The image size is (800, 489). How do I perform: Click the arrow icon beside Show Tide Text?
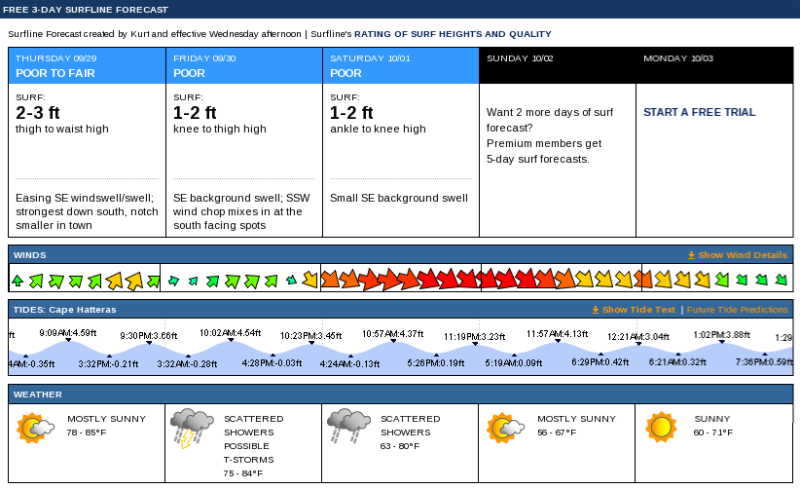tap(596, 311)
